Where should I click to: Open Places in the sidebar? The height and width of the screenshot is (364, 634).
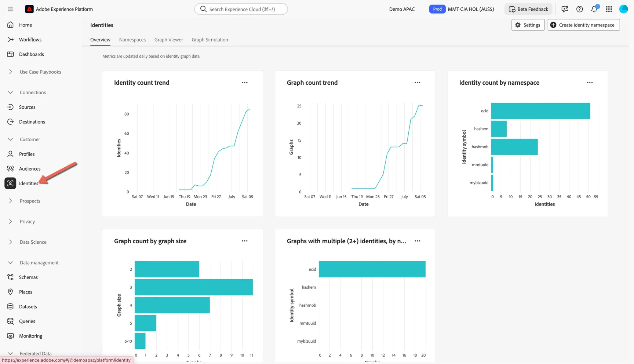(26, 292)
